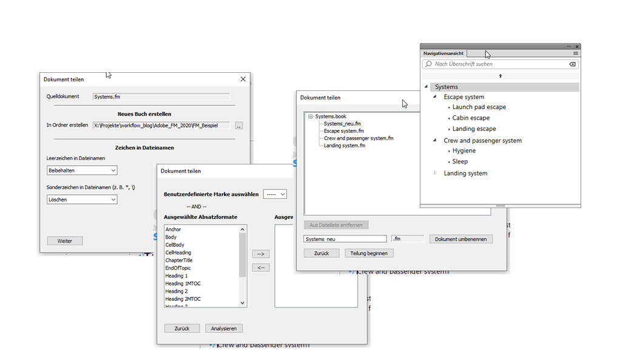
Task: Open the benutzerdefinierte Marke dropdown
Action: click(275, 194)
